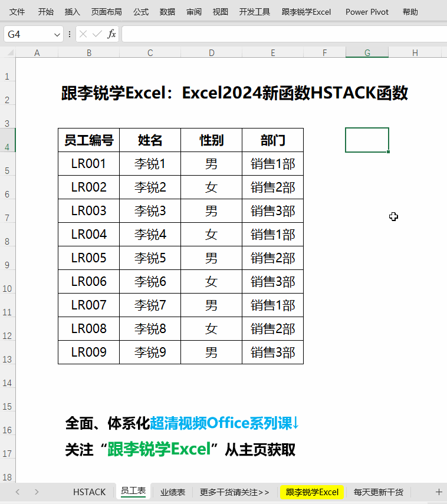This screenshot has width=447, height=504.
Task: Switch to the 每天更新干货 sheet tab
Action: tap(378, 492)
